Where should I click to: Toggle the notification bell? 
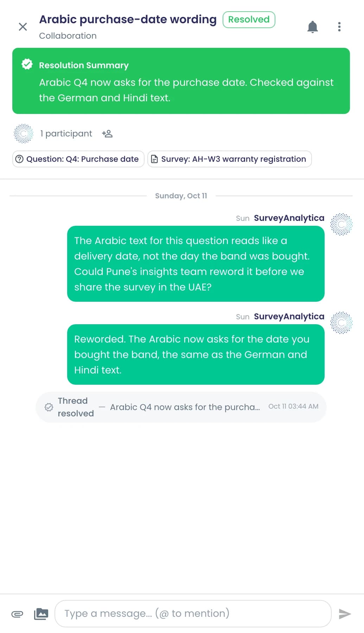pos(312,27)
